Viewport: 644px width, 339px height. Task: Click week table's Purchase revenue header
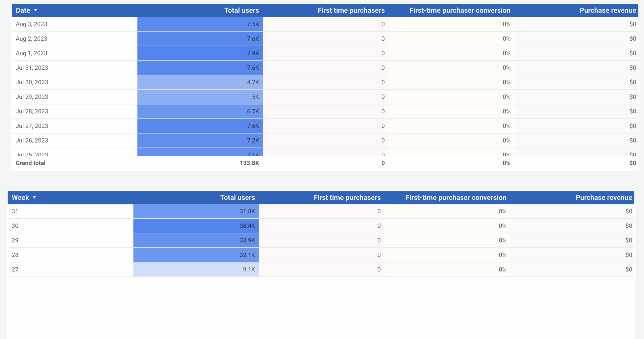pyautogui.click(x=603, y=197)
